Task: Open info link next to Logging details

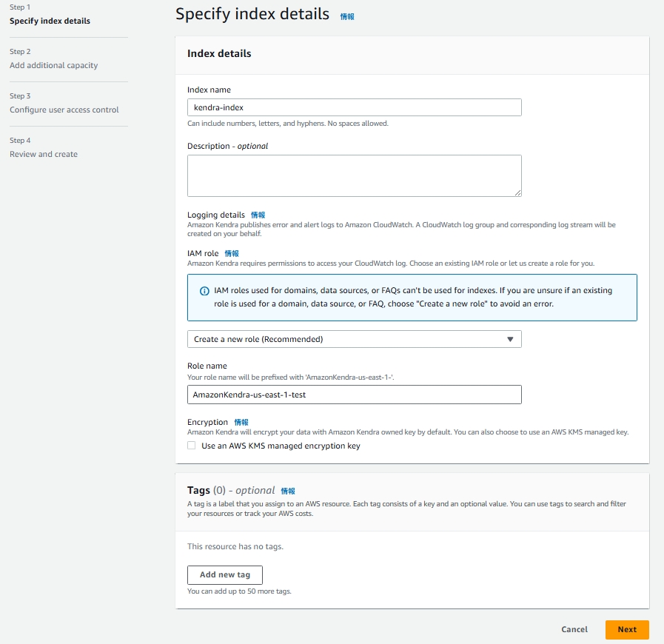Action: (x=258, y=215)
